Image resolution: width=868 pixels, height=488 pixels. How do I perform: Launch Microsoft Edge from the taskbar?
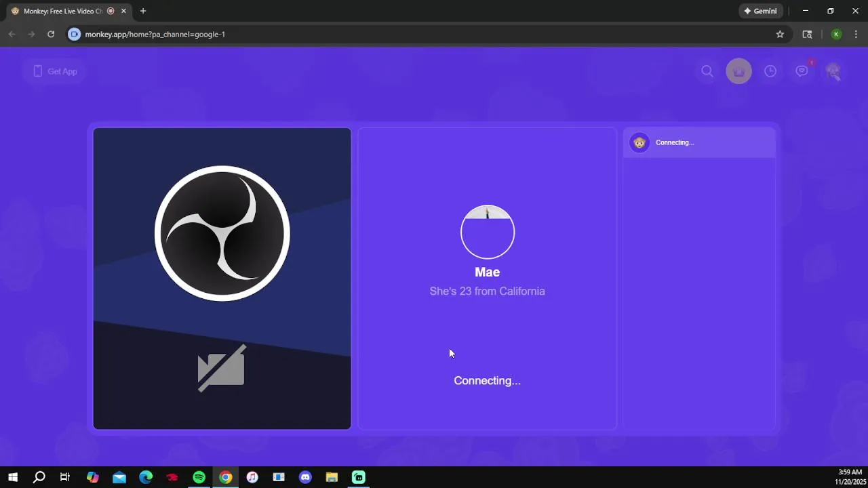146,477
